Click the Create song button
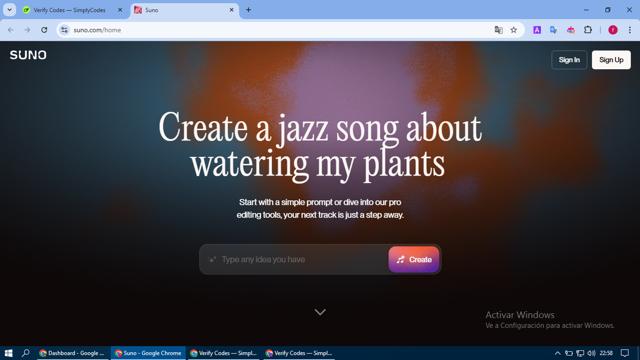 tap(414, 260)
